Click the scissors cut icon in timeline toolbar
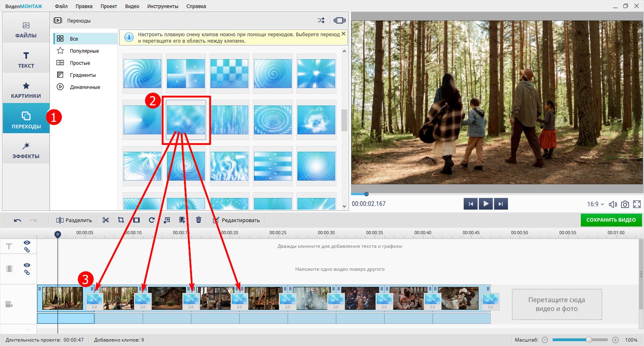Screen dimensions: 644x346 point(106,220)
